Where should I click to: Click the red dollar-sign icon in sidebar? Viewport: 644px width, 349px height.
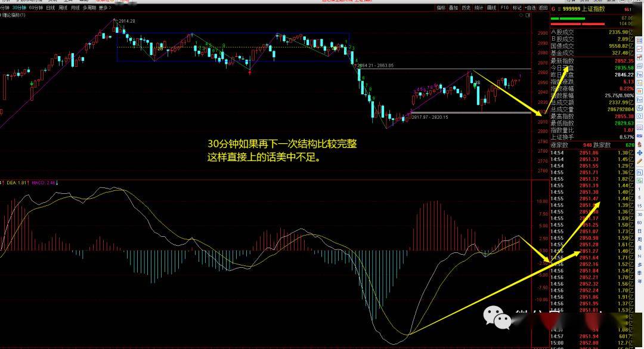pos(639,144)
